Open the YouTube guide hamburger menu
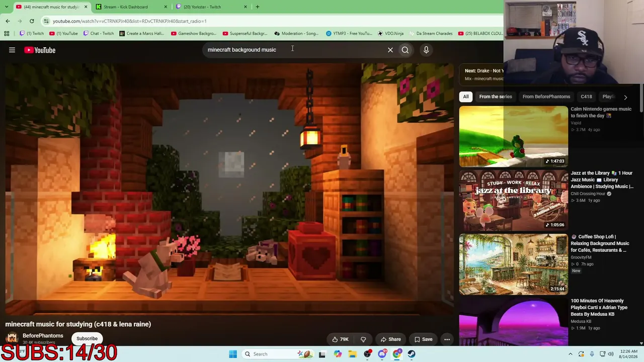Screen dimensions: 644x362 coord(12,50)
